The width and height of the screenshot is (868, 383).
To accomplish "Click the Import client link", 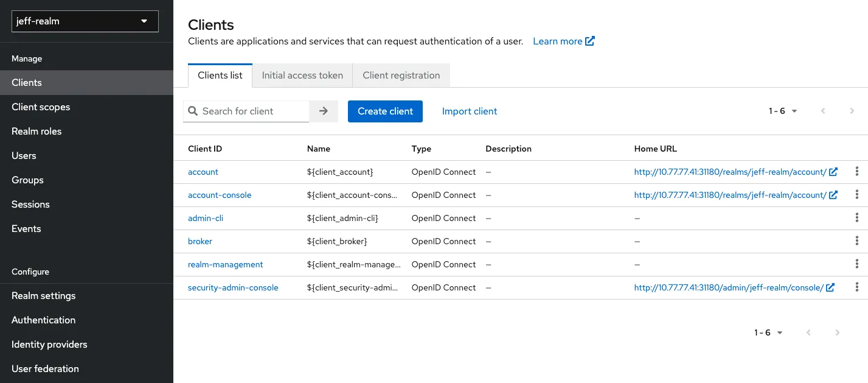I will pos(470,111).
